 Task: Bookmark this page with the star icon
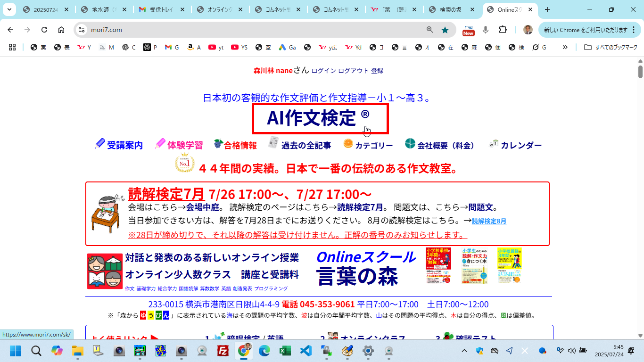tap(445, 30)
